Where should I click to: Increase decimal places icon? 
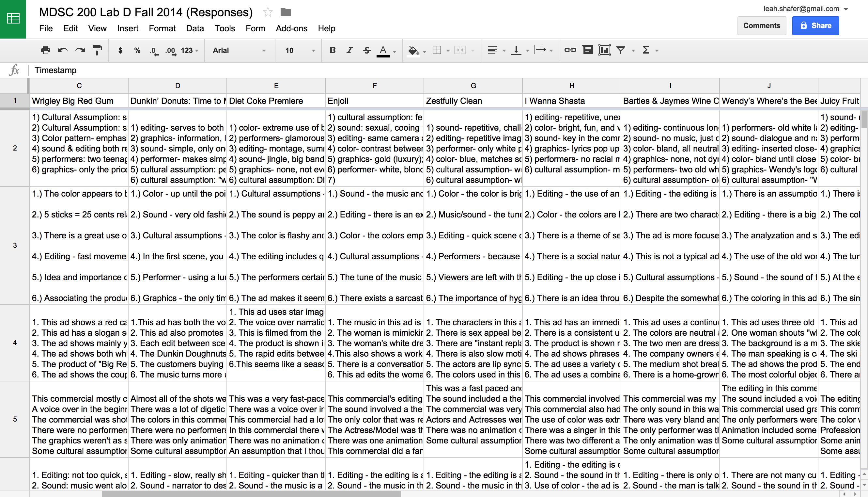click(x=171, y=51)
